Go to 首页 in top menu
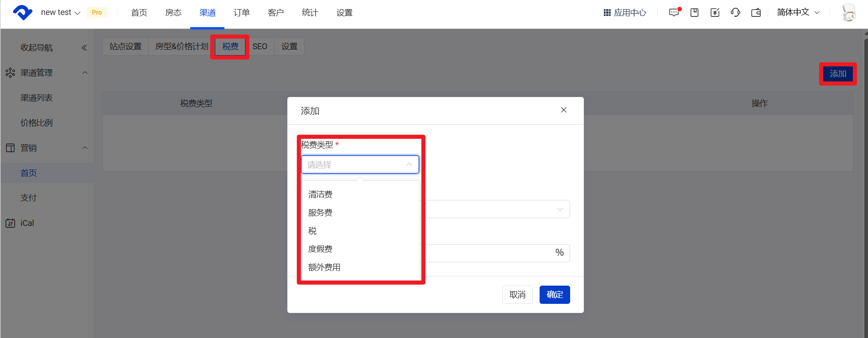The height and width of the screenshot is (338, 868). [139, 13]
